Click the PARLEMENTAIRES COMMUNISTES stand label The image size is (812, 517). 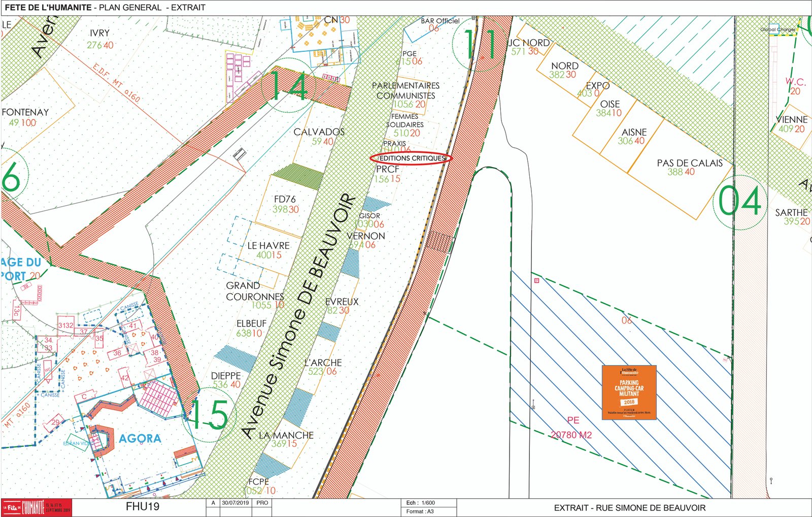[x=405, y=90]
